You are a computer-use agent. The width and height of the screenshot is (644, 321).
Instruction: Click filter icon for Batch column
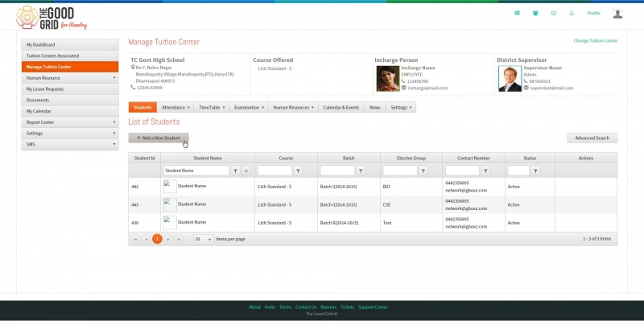[361, 171]
